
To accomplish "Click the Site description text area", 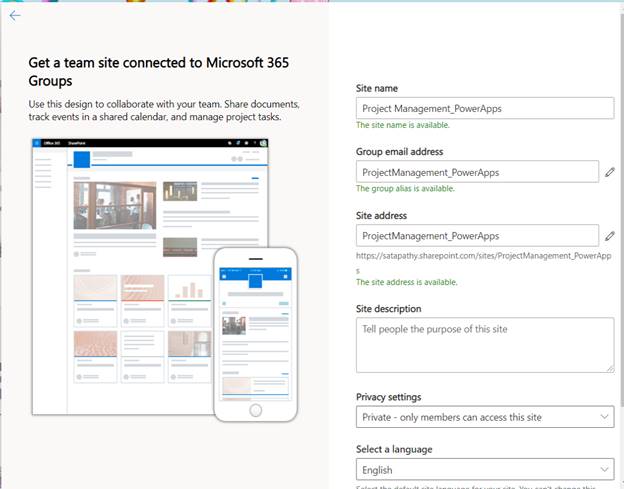I will click(485, 345).
